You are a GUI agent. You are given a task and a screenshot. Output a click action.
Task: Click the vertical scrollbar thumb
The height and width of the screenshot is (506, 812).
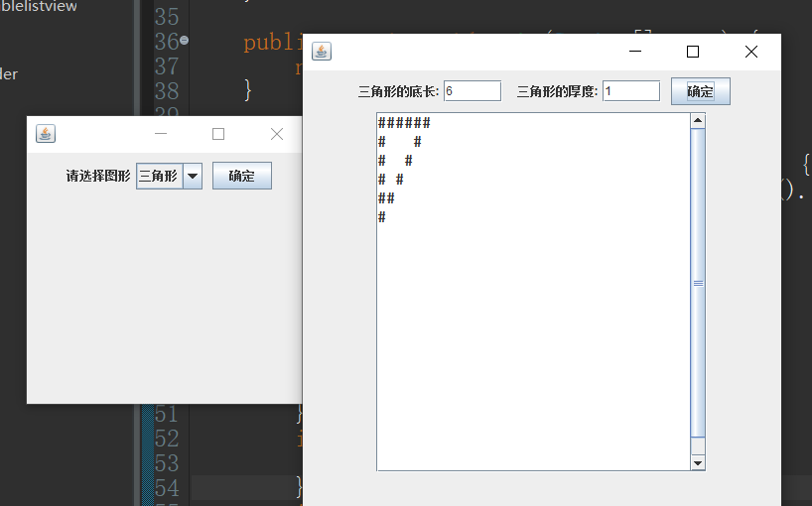tap(698, 283)
